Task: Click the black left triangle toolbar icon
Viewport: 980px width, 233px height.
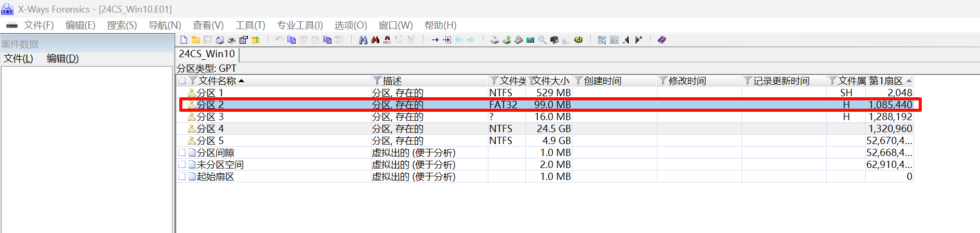Action: tap(626, 40)
